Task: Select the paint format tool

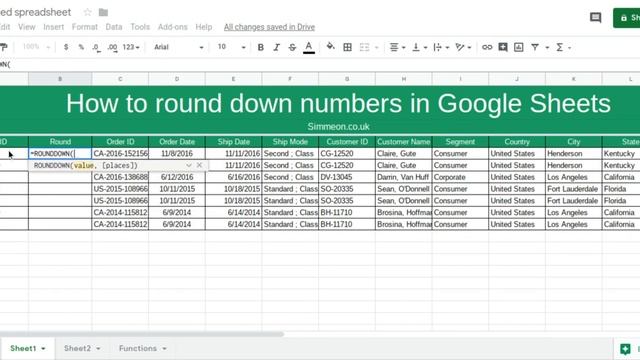Action: pyautogui.click(x=4, y=47)
